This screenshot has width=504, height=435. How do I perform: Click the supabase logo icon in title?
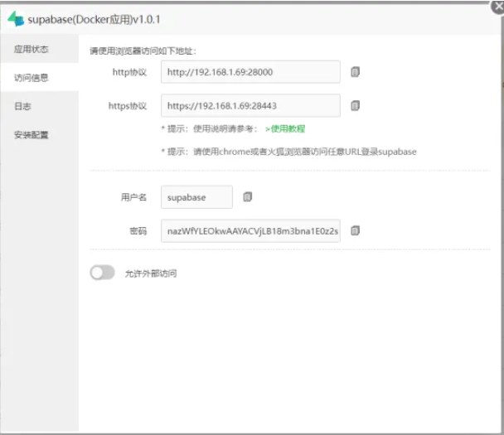point(16,19)
